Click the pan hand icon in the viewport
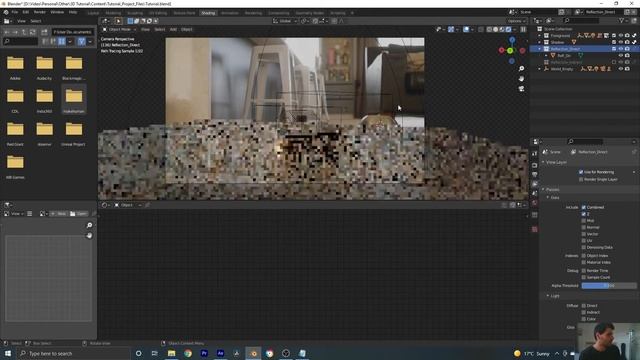The width and height of the screenshot is (640, 360). click(521, 78)
